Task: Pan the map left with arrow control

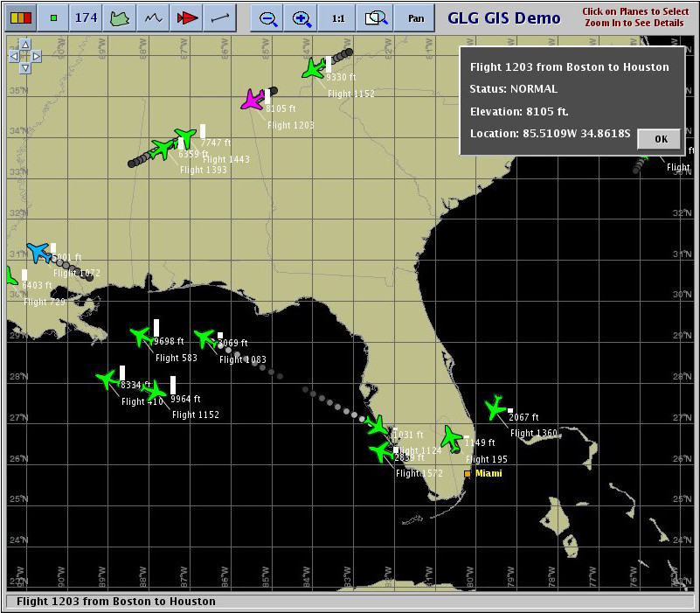Action: (x=14, y=56)
